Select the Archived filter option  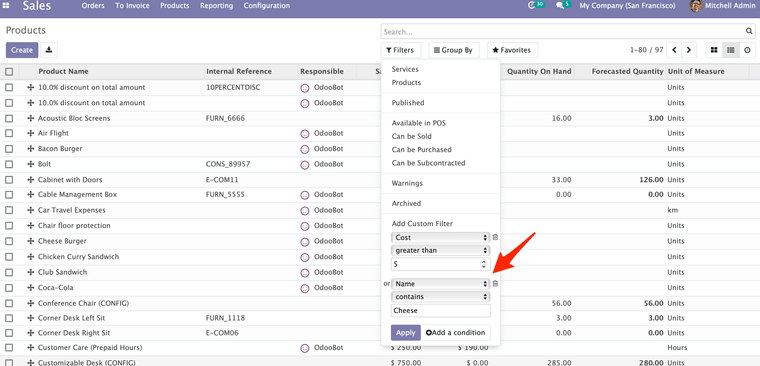[406, 204]
